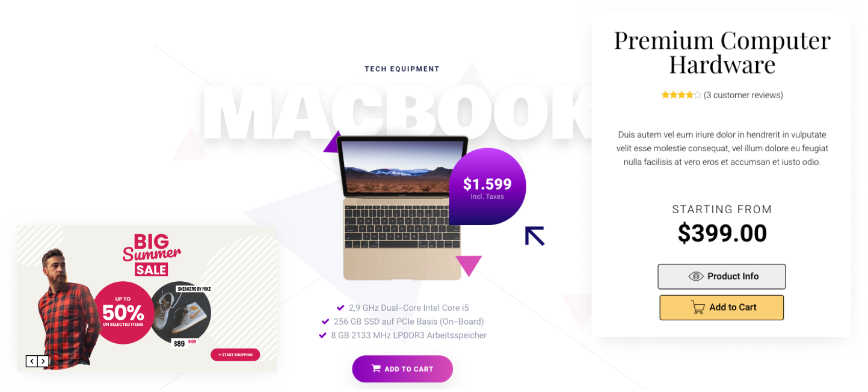This screenshot has height=392, width=868.
Task: Click the next slide arrow on sale banner
Action: point(43,361)
